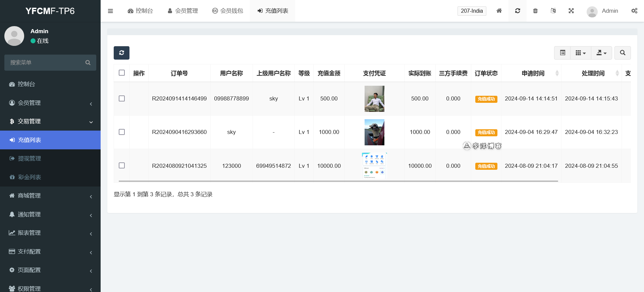Click the magnifier search button above table

pos(623,53)
